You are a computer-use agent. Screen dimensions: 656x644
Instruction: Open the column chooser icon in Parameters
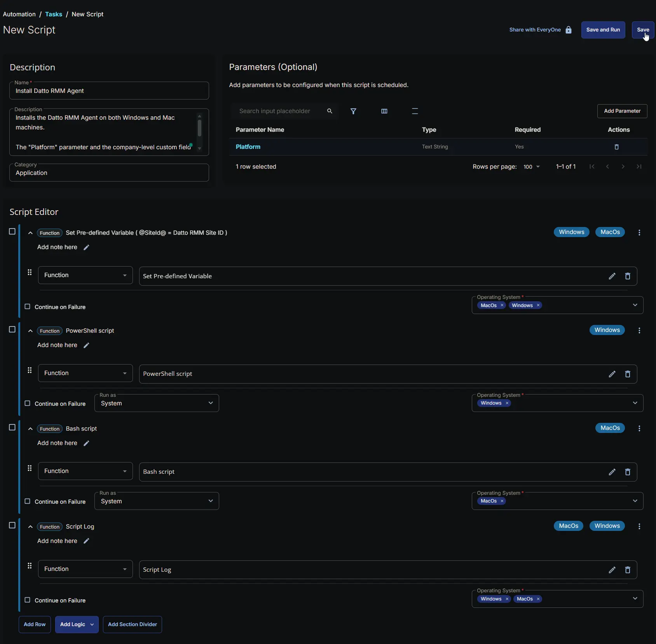[x=384, y=111]
